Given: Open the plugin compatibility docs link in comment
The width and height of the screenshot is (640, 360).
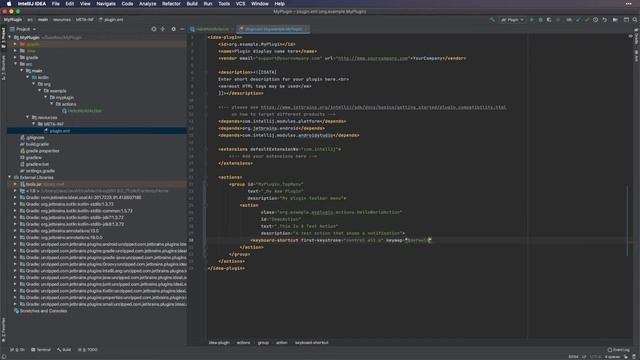Looking at the screenshot, I should point(383,107).
